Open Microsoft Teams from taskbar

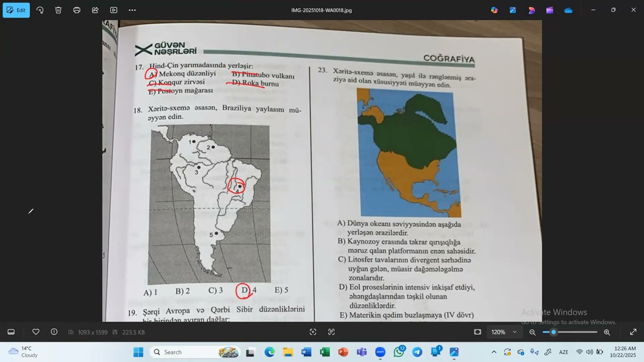[x=362, y=352]
